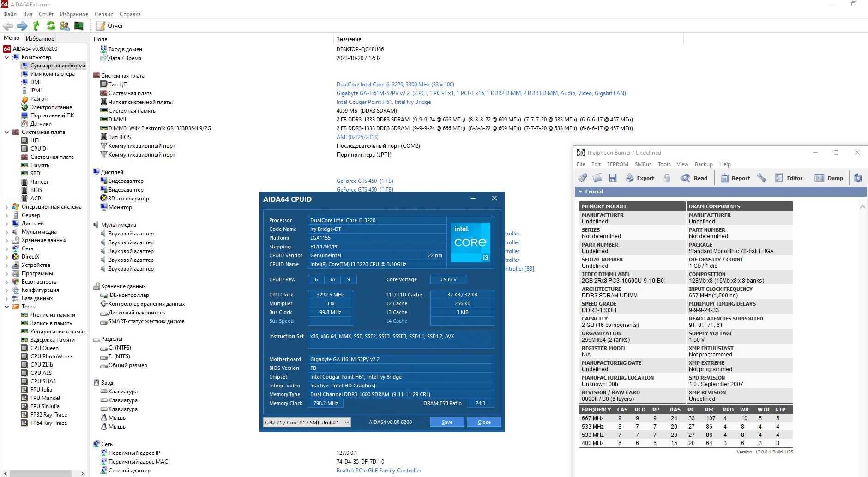The image size is (868, 477).
Task: Select SPD in the sidebar tree
Action: 35,174
